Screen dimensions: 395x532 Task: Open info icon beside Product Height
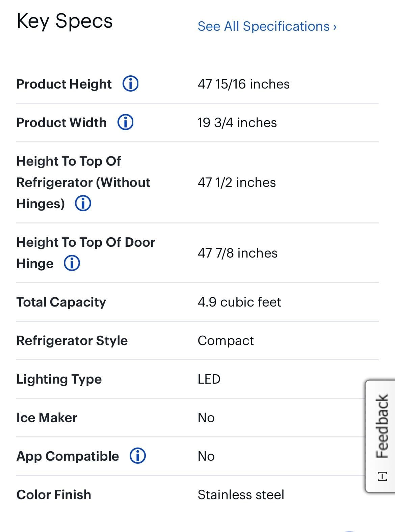click(x=130, y=83)
